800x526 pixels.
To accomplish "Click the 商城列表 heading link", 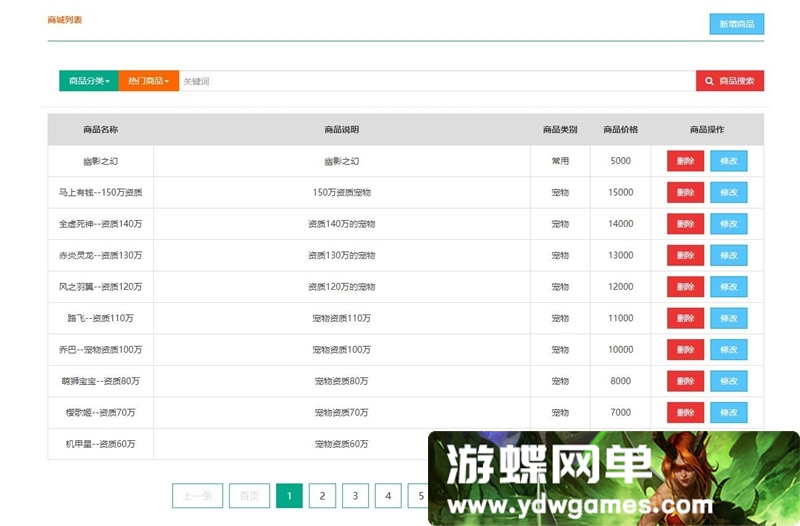I will click(x=65, y=20).
